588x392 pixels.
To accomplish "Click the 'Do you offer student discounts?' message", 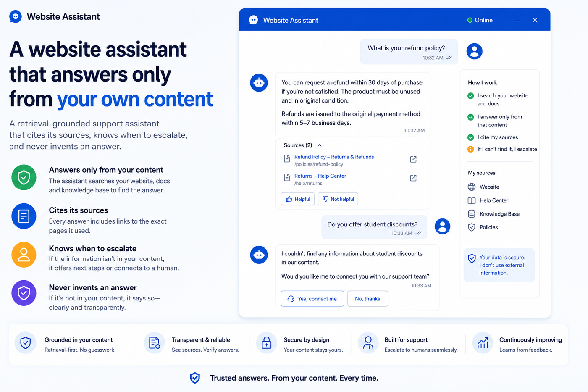I will pos(374,227).
